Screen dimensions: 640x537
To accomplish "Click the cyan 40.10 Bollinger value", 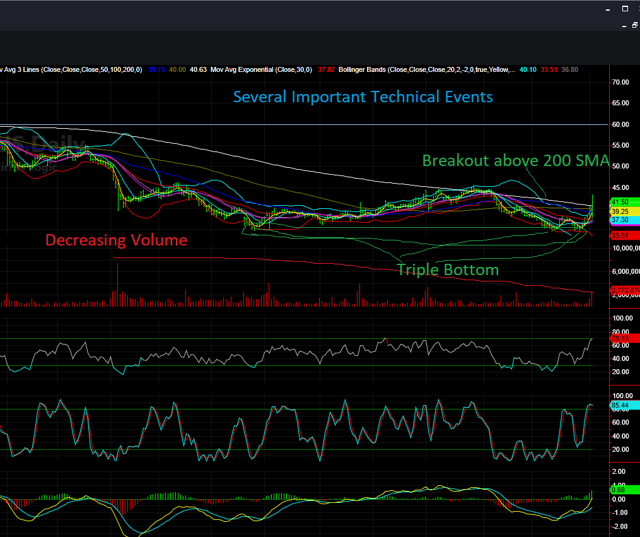I will click(x=528, y=70).
